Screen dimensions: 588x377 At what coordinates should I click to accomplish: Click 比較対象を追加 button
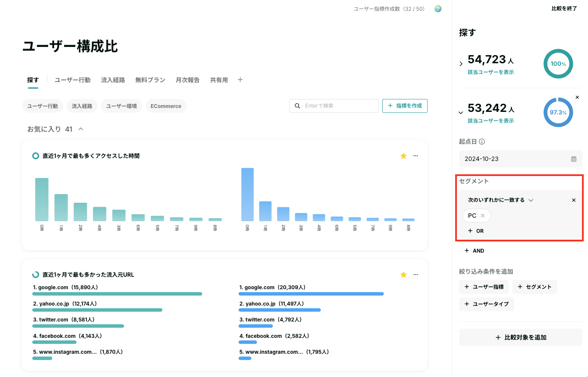point(521,337)
